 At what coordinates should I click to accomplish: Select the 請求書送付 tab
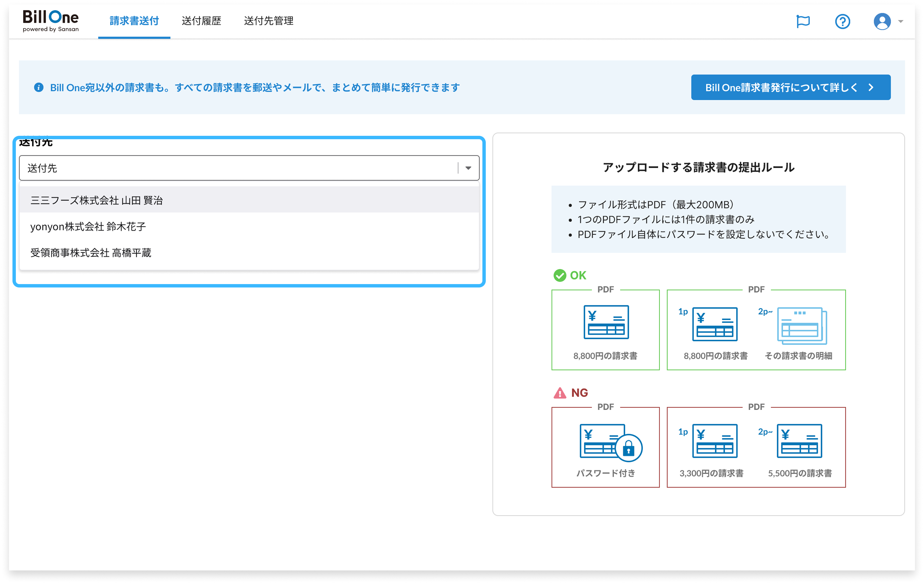click(134, 21)
